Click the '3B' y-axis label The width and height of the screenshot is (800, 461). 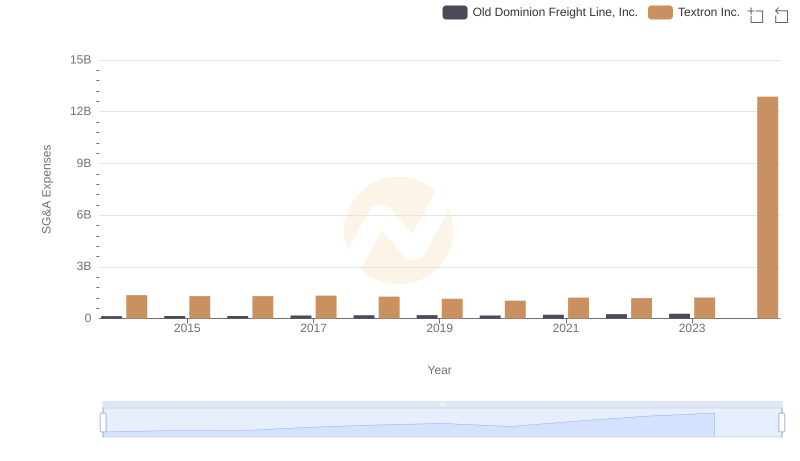(x=84, y=266)
